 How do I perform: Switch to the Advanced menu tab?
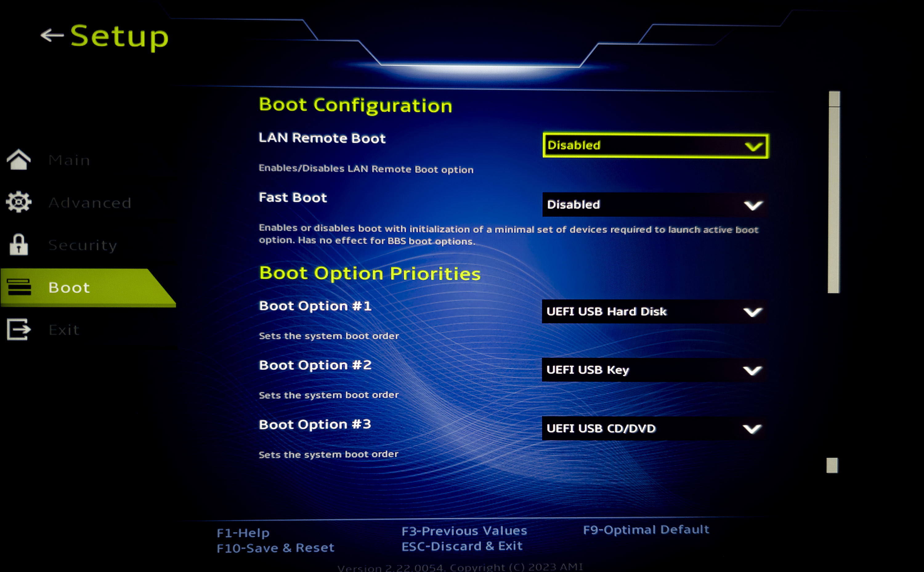(x=90, y=203)
